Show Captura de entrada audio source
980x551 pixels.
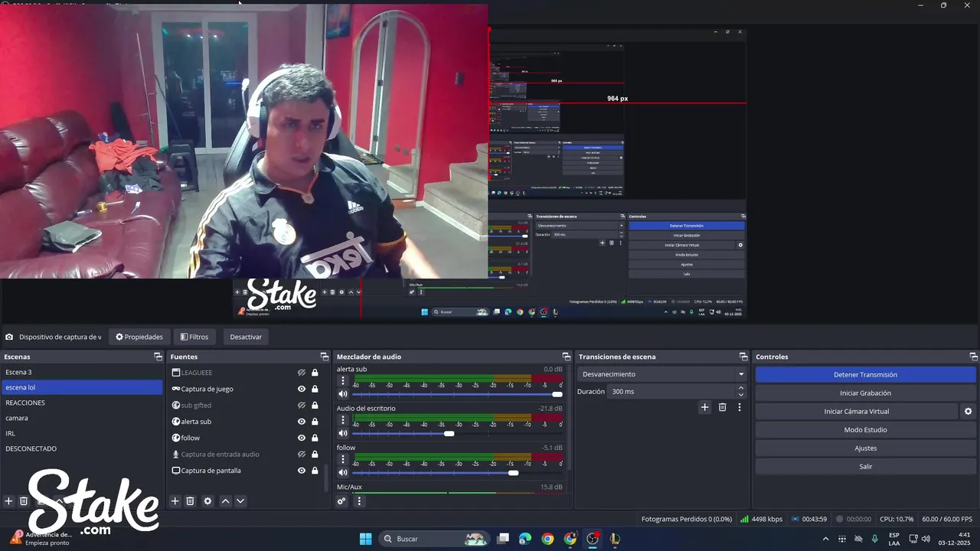(x=302, y=455)
